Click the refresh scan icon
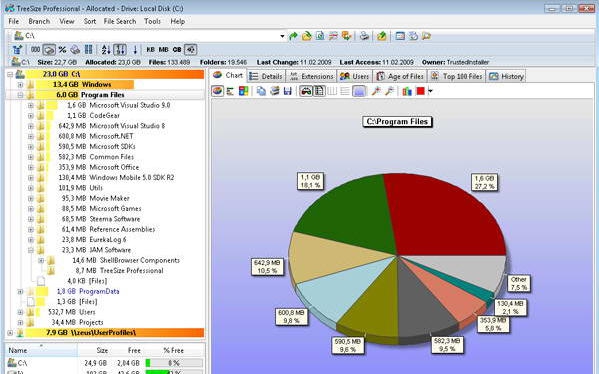Viewport: 599px width, 374px height. tap(320, 36)
